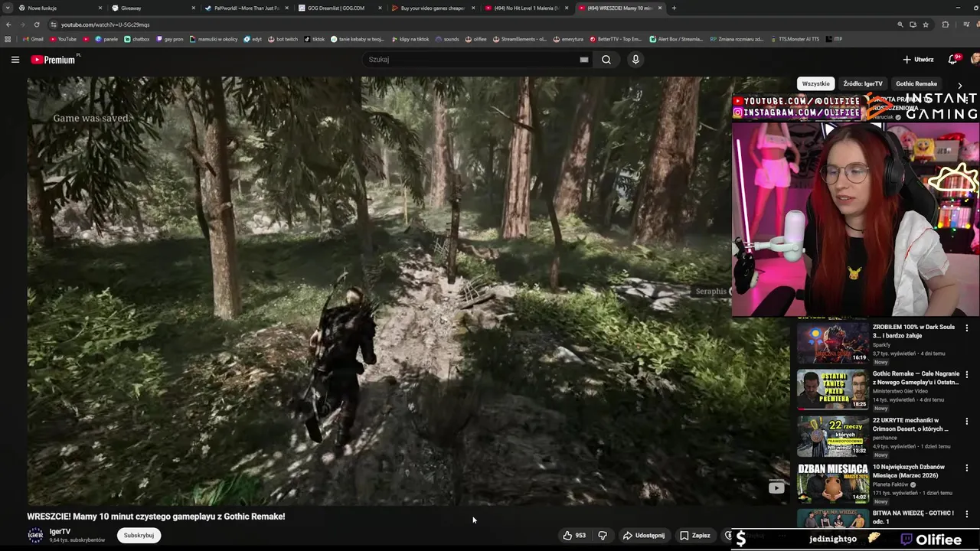Open options for Gothic Remake Całe Nagranie video
The height and width of the screenshot is (551, 980).
966,374
